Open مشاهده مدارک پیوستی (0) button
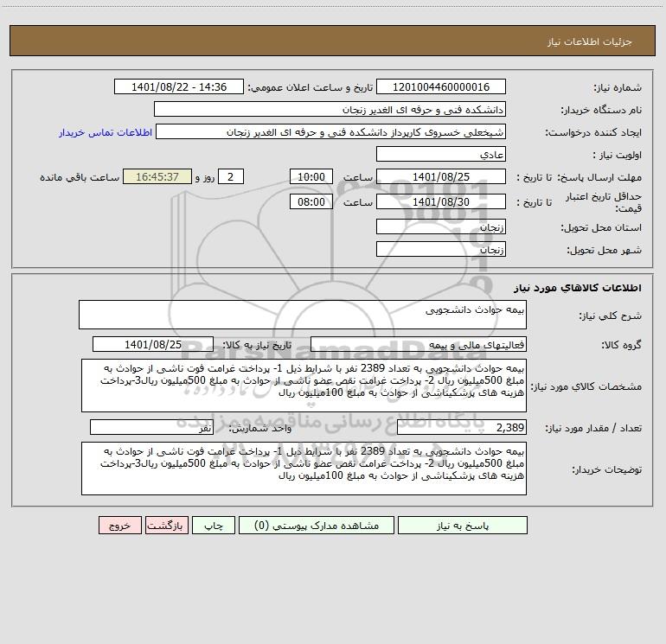 point(317,525)
